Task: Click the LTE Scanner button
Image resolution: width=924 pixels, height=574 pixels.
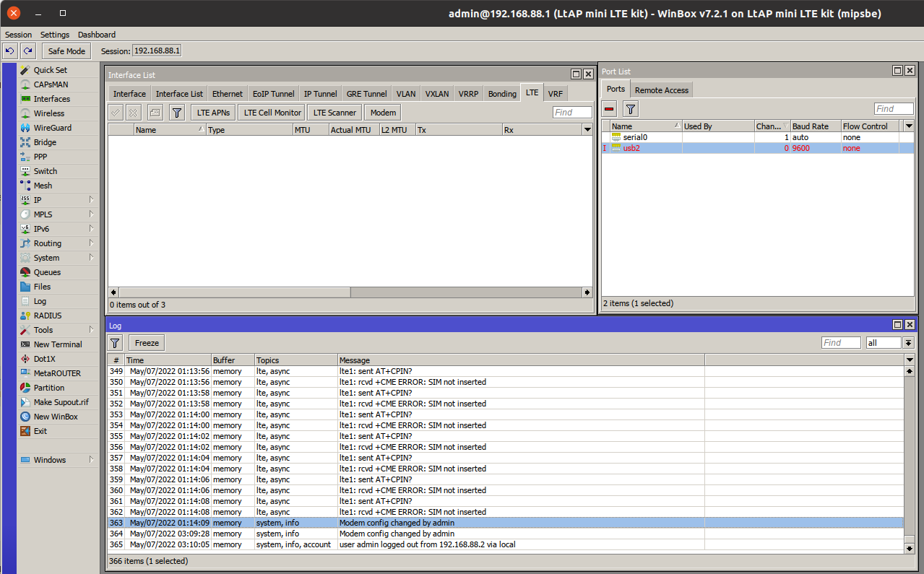Action: (334, 113)
